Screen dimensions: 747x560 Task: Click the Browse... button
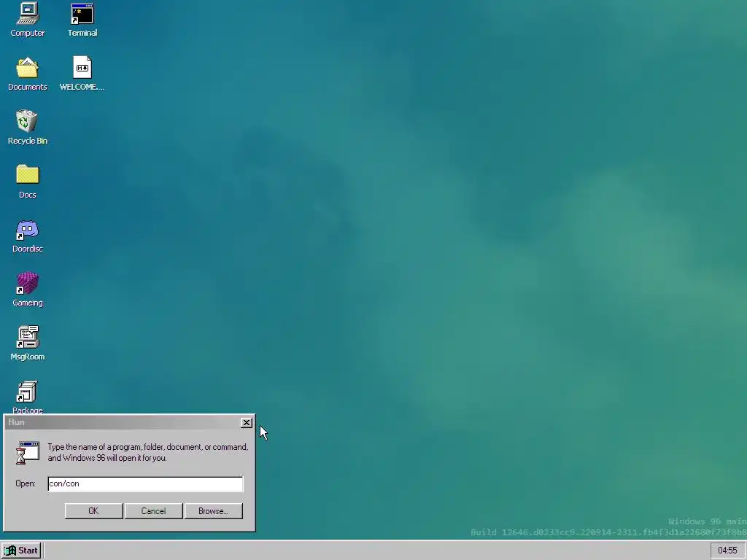click(x=214, y=511)
